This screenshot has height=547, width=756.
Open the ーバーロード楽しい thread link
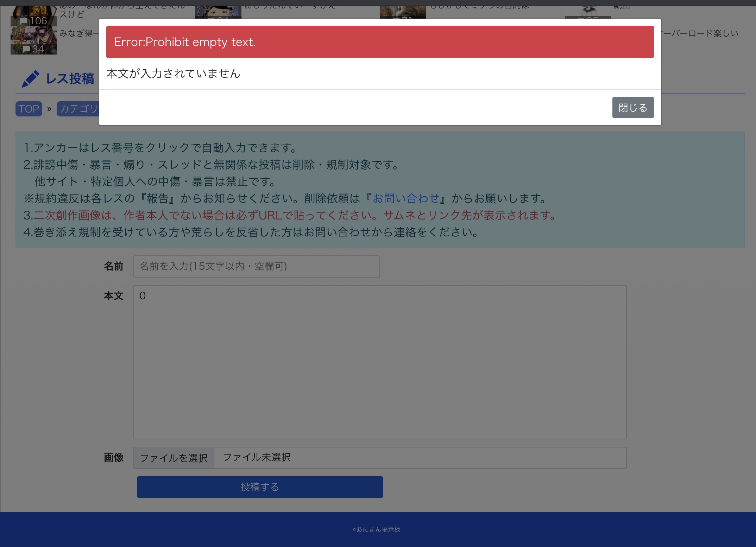pyautogui.click(x=700, y=33)
